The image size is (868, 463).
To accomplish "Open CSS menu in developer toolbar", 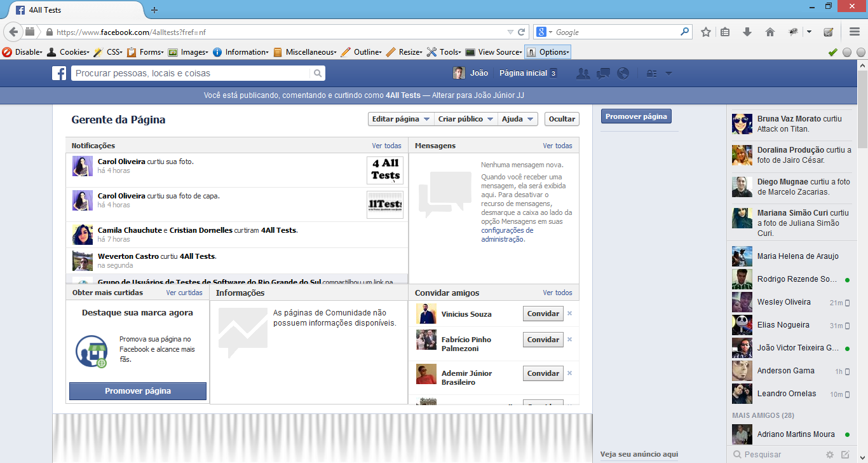I will [x=108, y=52].
